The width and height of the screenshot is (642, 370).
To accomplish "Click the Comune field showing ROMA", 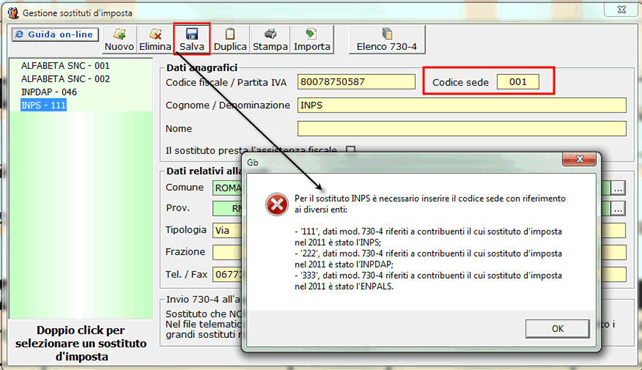I will point(227,188).
